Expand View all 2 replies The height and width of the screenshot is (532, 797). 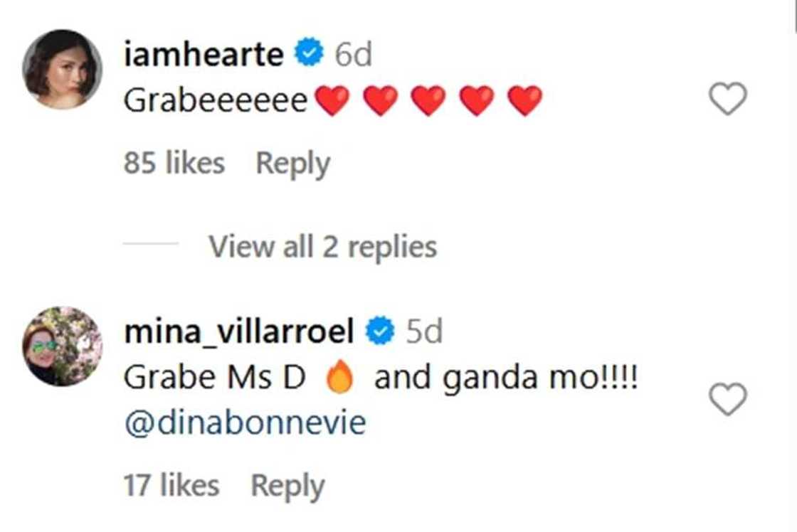click(323, 246)
